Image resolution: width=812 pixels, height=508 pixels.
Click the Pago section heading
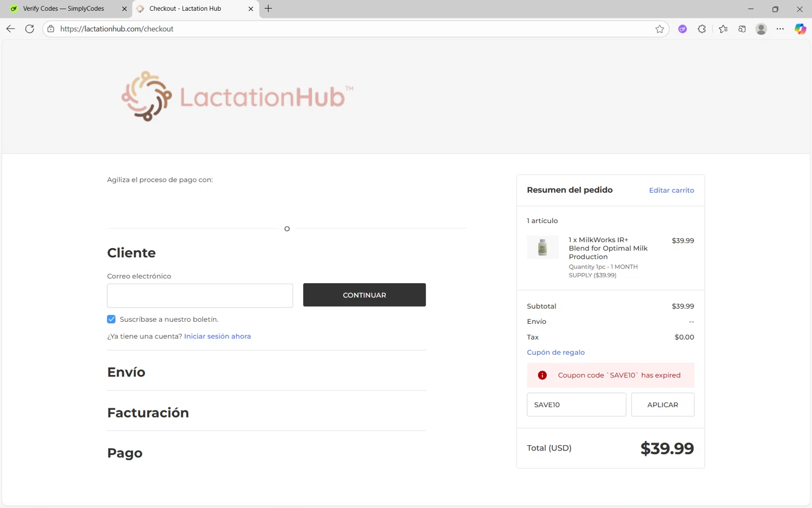click(125, 453)
